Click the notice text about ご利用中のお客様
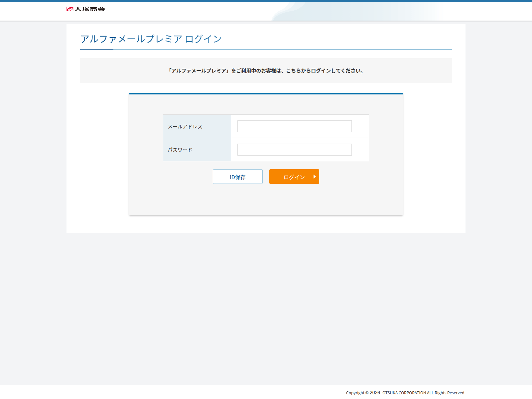532x399 pixels. pos(266,71)
